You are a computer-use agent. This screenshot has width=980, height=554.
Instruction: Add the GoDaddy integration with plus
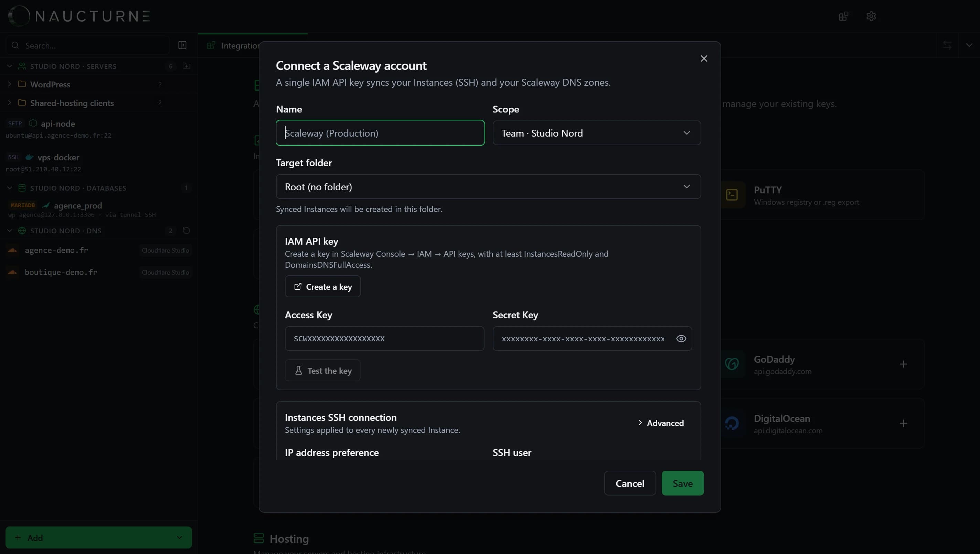coord(904,364)
